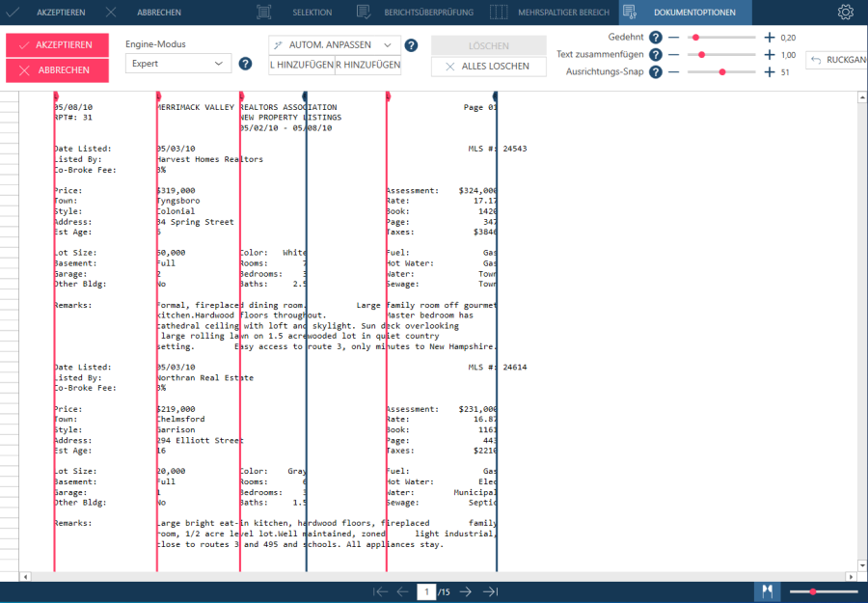This screenshot has width=868, height=603.
Task: Click the help icon beside Autom. Anpassen
Action: (411, 45)
